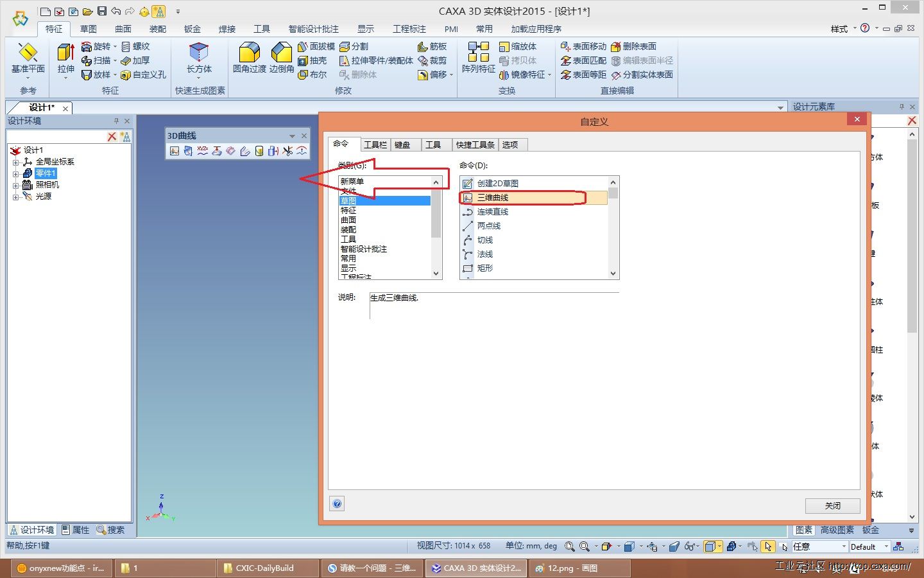This screenshot has height=578, width=924.
Task: Select the 缩放体 scale body tool
Action: tap(518, 46)
